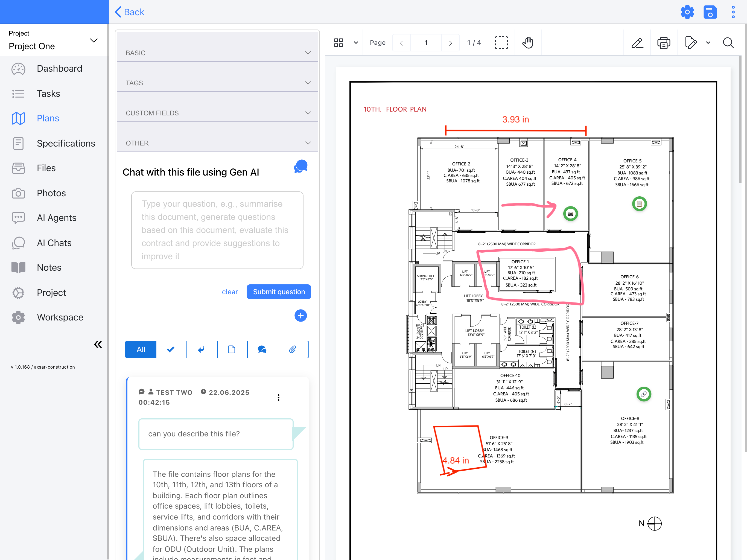Viewport: 747px width, 560px height.
Task: Filter list by completed checkmark
Action: pos(171,349)
